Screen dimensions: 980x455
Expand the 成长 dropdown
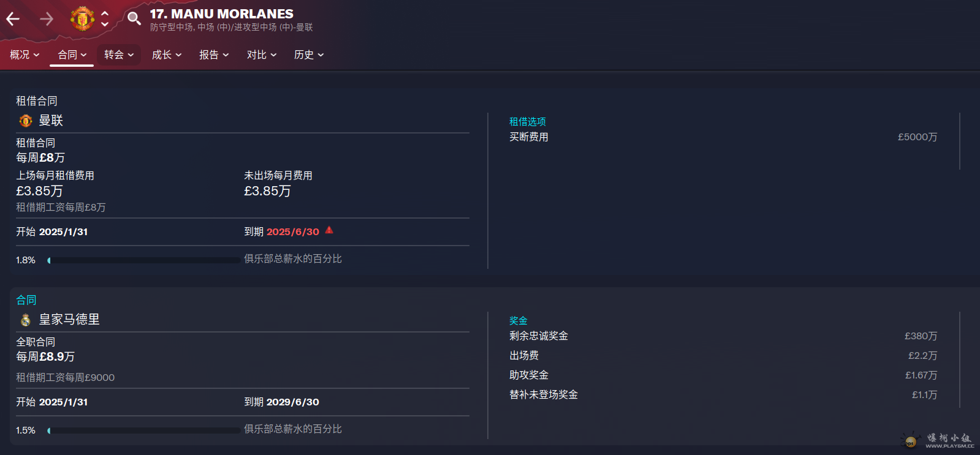[167, 55]
